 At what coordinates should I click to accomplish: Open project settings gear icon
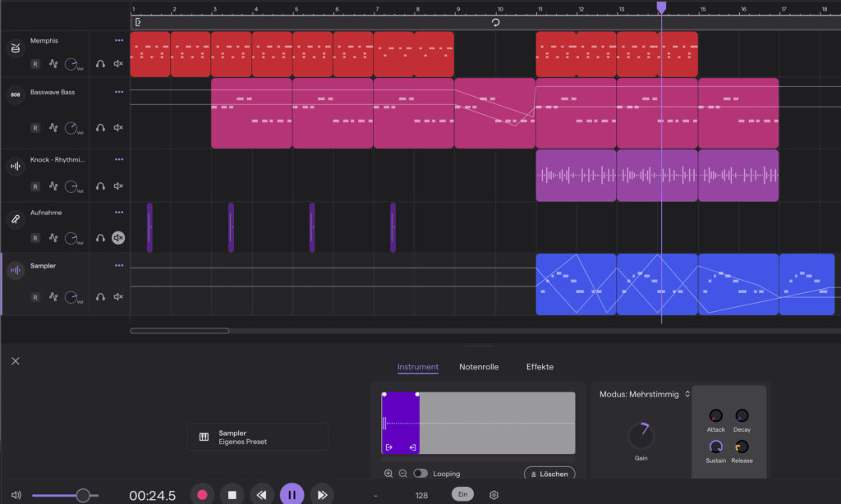(x=494, y=495)
